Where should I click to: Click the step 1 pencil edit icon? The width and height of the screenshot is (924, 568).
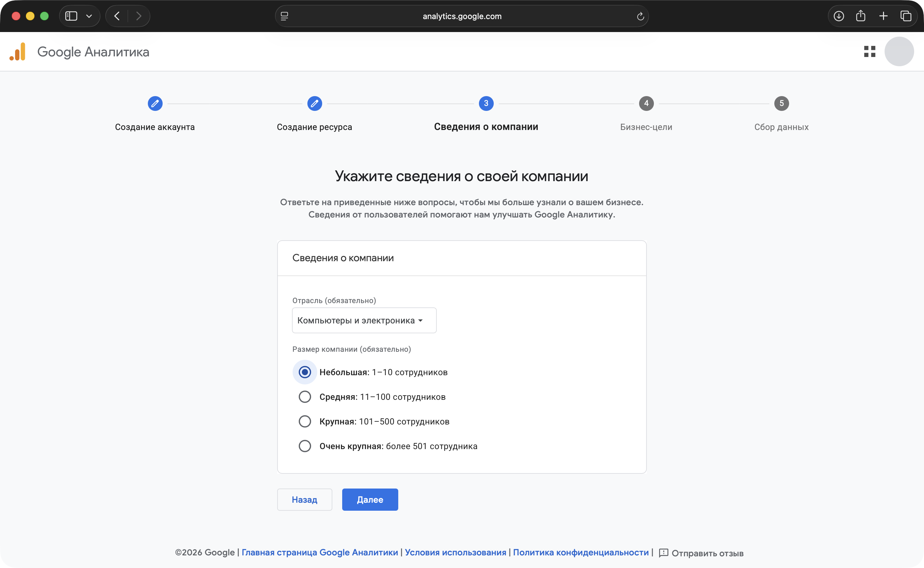tap(155, 103)
